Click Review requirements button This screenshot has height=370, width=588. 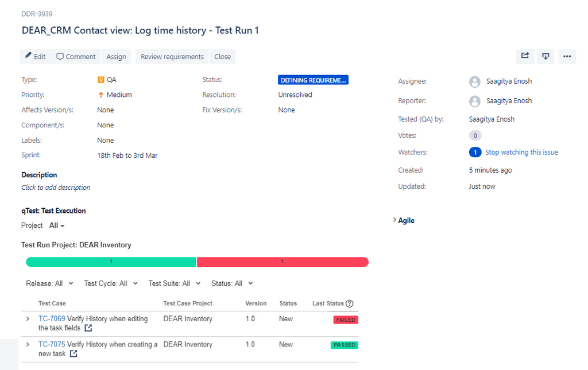pos(172,57)
